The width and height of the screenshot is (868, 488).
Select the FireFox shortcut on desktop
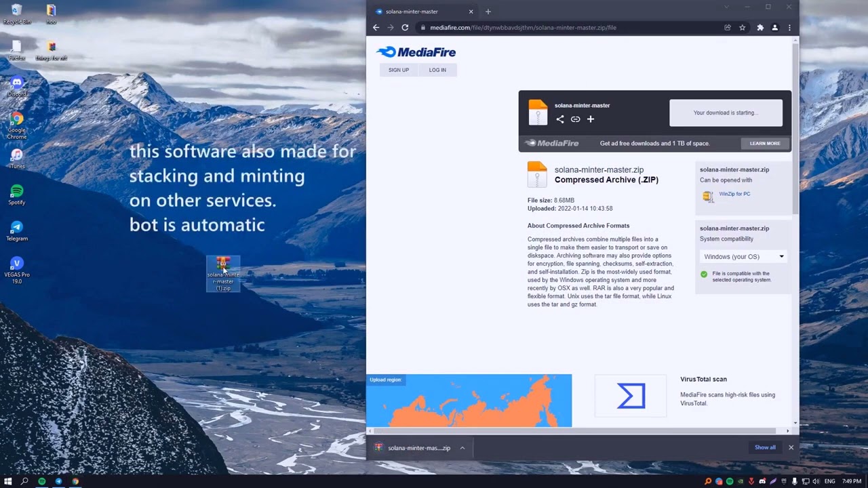(17, 51)
